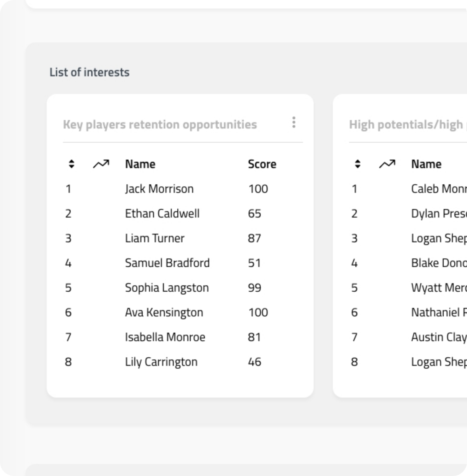Click trend arrow icon in High potentials table
467x476 pixels.
(387, 164)
